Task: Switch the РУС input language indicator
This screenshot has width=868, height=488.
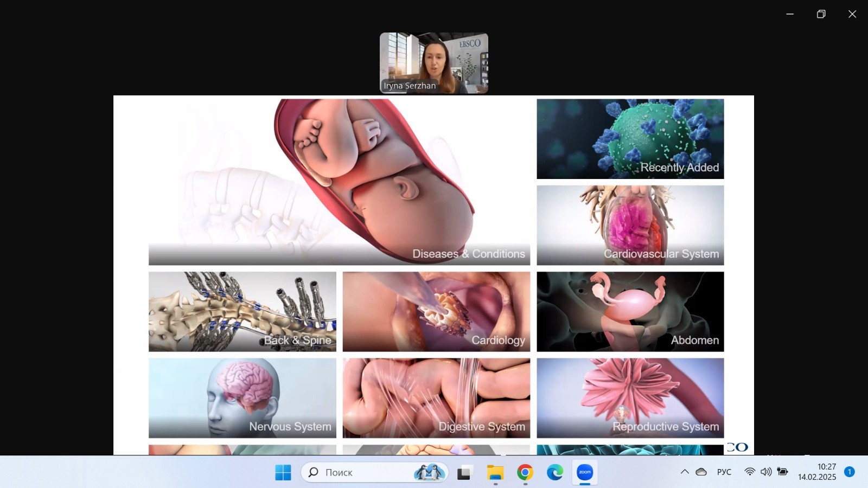Action: click(724, 472)
